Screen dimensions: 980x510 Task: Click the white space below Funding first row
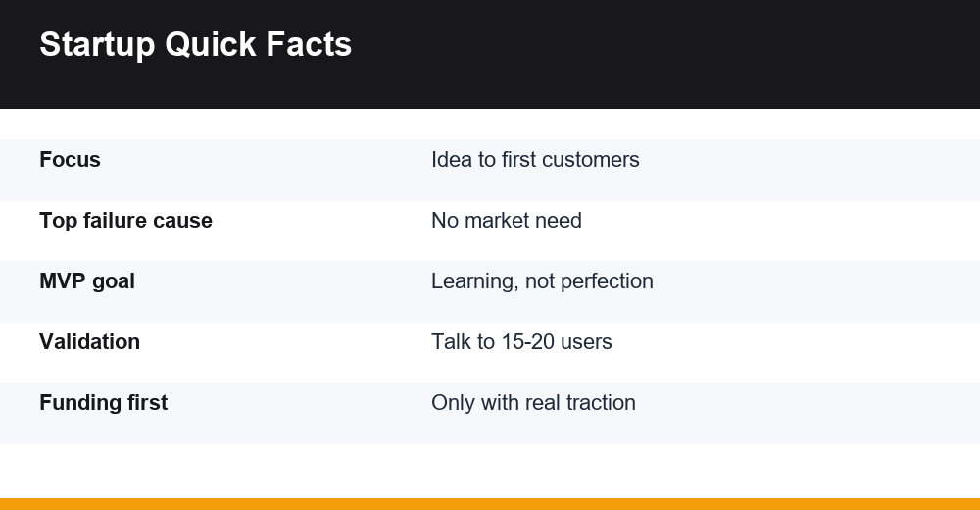coord(490,471)
